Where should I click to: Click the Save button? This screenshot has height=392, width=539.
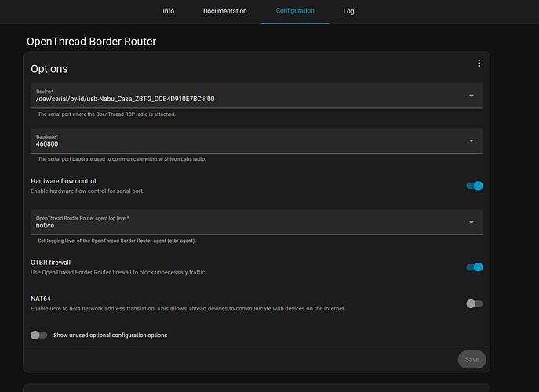(472, 359)
